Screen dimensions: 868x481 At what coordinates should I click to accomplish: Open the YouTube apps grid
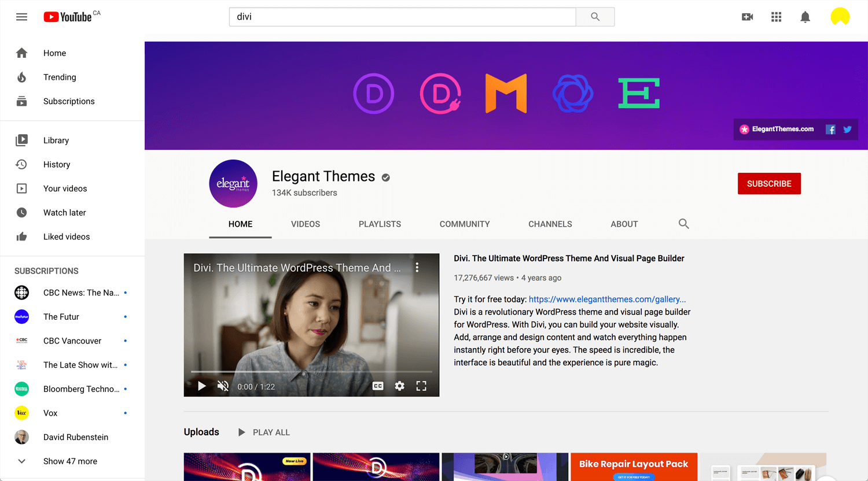(777, 17)
